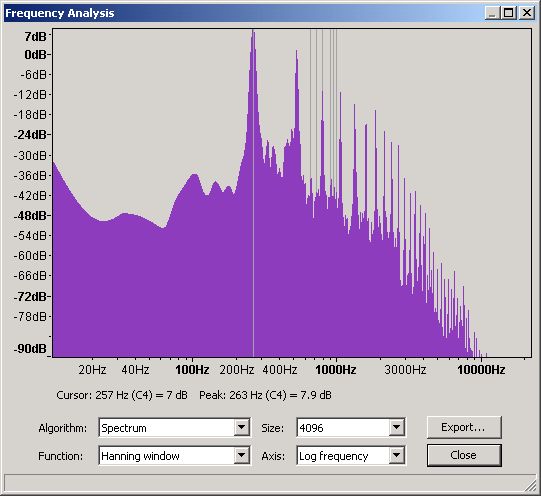Close window using title bar X
This screenshot has width=541, height=496.
point(527,13)
